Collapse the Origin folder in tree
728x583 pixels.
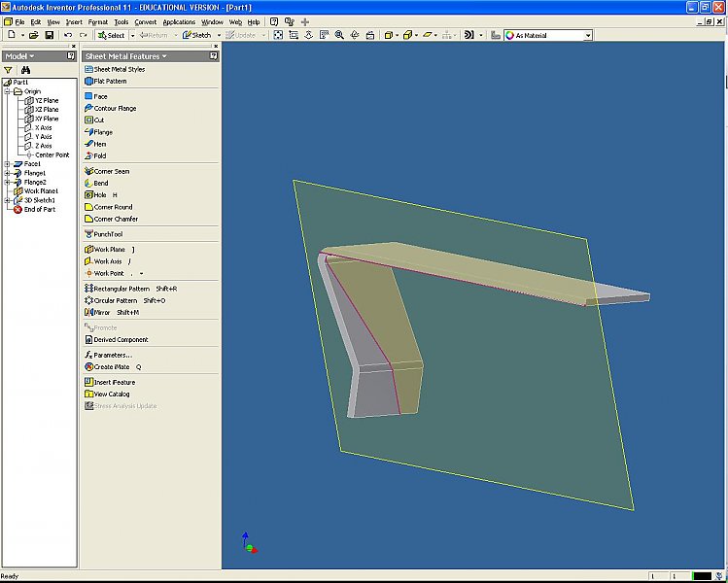pos(8,91)
